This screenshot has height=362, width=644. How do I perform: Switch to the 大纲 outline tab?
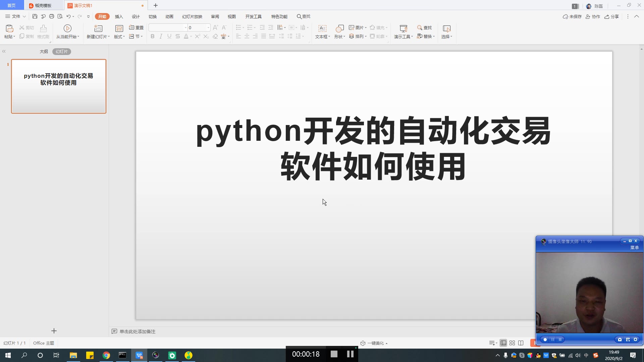tap(44, 51)
